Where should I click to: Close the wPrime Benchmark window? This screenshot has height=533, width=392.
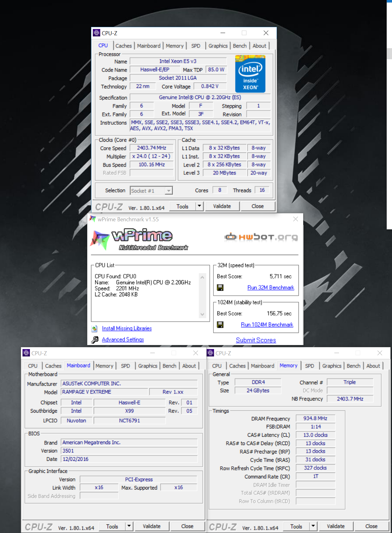[295, 219]
